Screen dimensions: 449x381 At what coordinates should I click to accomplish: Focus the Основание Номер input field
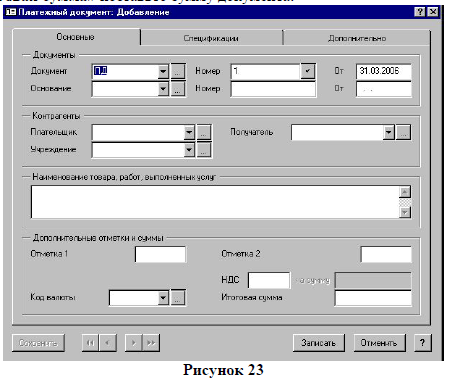(x=273, y=89)
